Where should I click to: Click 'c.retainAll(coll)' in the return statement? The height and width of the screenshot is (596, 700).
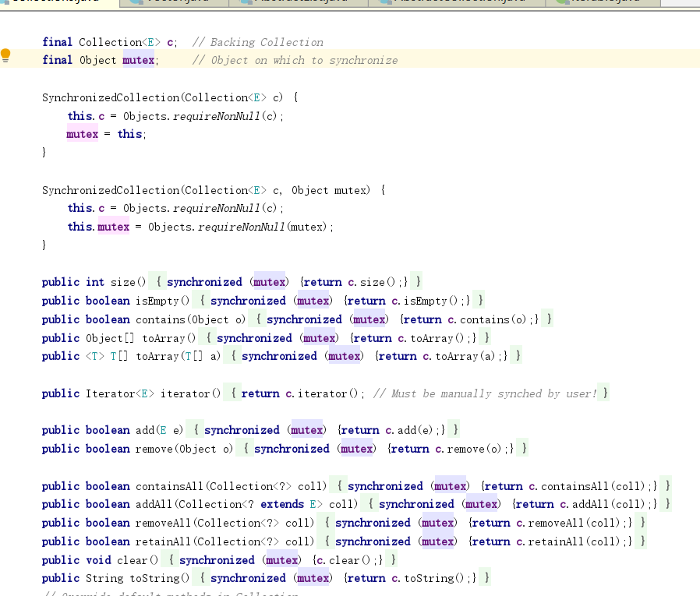tap(567, 542)
